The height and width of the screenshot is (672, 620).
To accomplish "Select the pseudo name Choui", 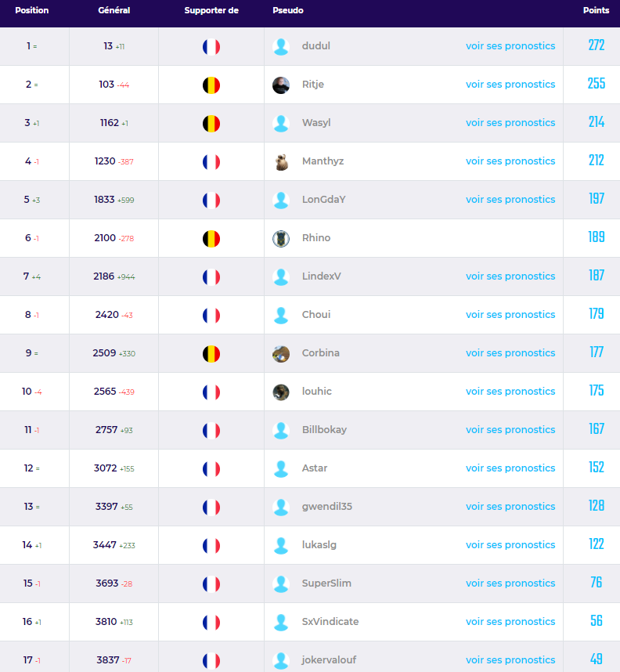I will click(x=316, y=315).
